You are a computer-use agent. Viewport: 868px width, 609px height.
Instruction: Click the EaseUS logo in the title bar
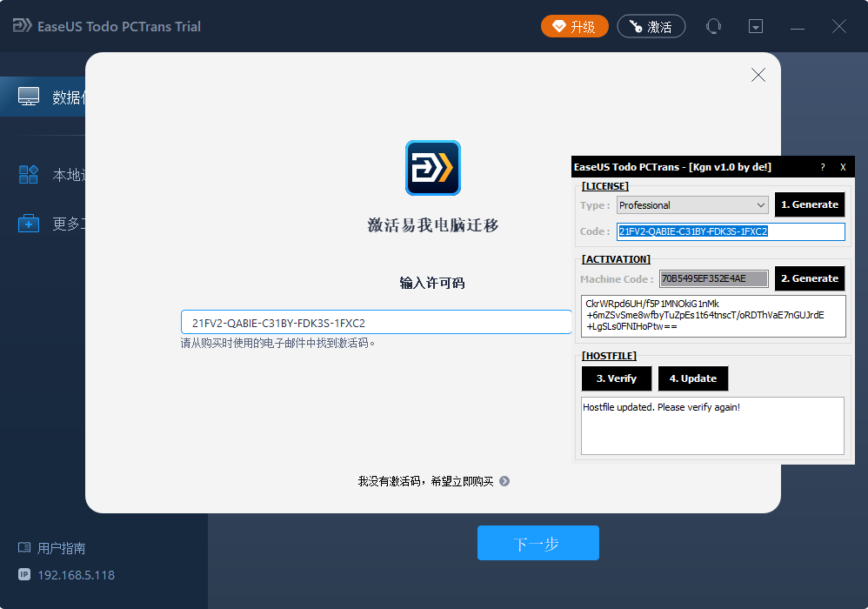tap(22, 25)
